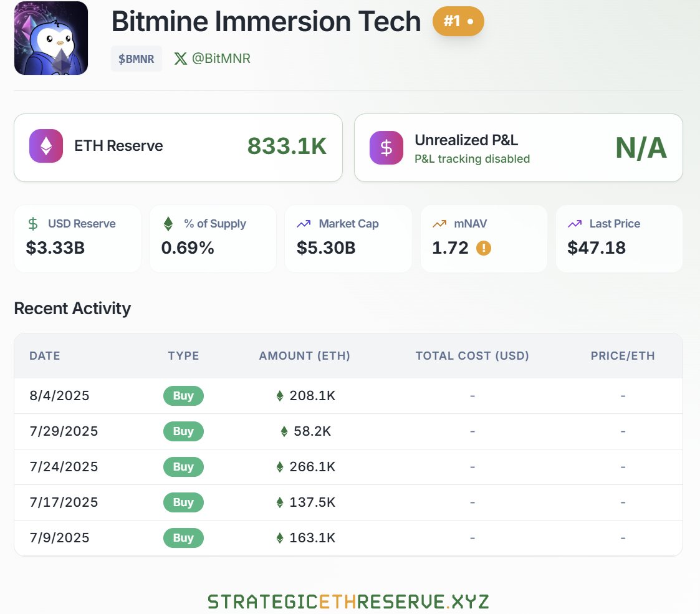The width and height of the screenshot is (700, 614).
Task: Click the orange trend icon beside mNAV
Action: coord(439,224)
